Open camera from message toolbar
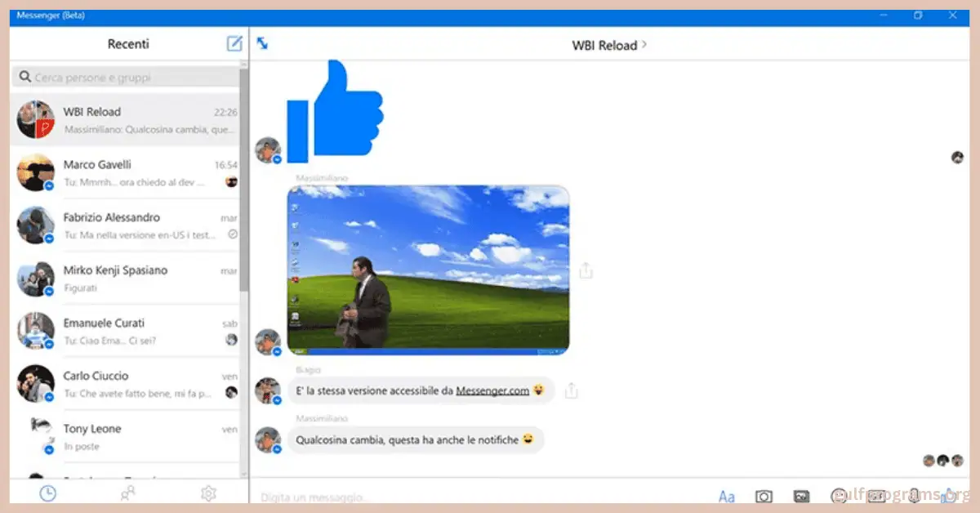 764,496
